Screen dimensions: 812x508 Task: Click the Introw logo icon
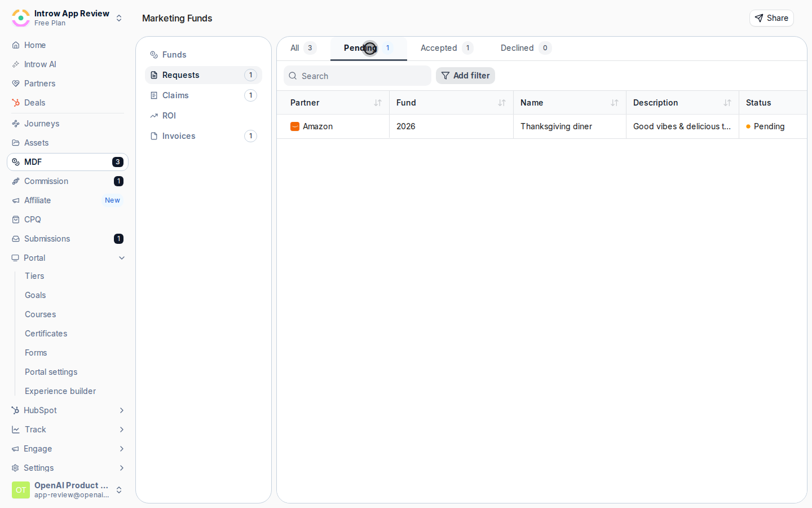[21, 18]
